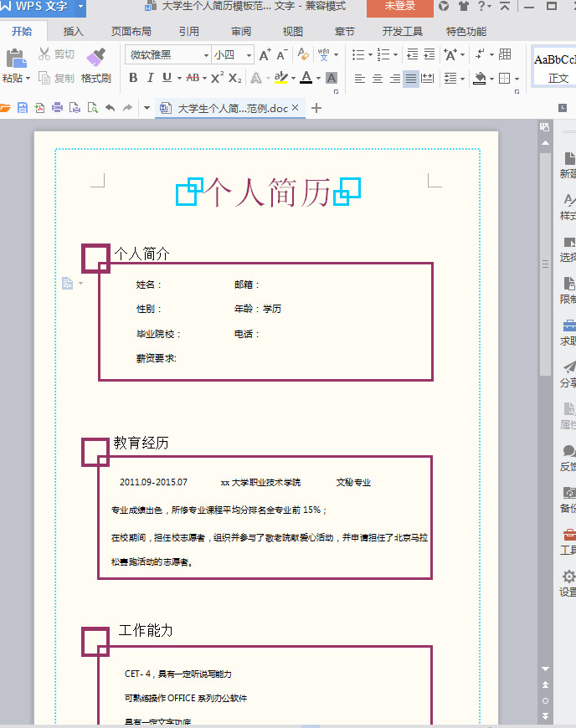
Task: Open the highlight color dropdown arrow
Action: pos(293,79)
